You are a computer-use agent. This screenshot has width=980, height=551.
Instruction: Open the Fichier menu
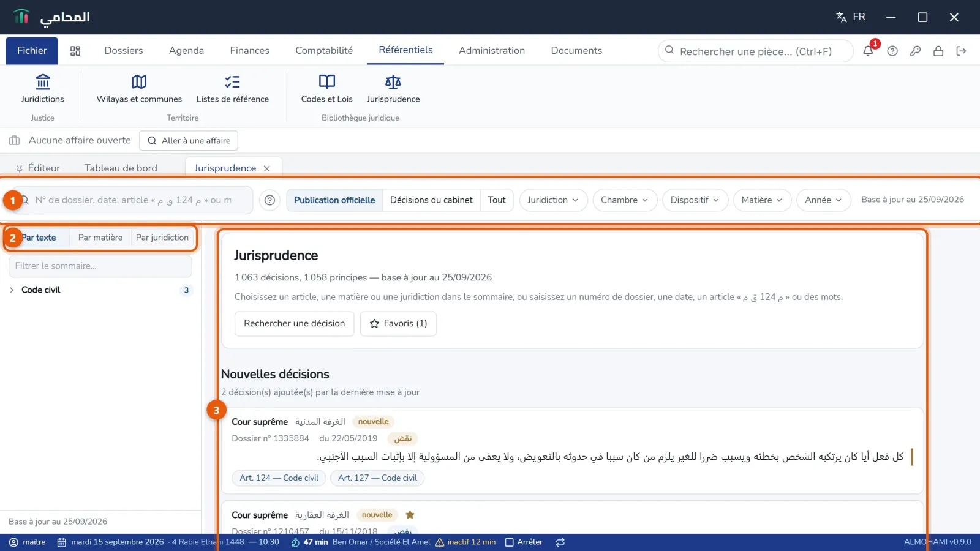32,51
